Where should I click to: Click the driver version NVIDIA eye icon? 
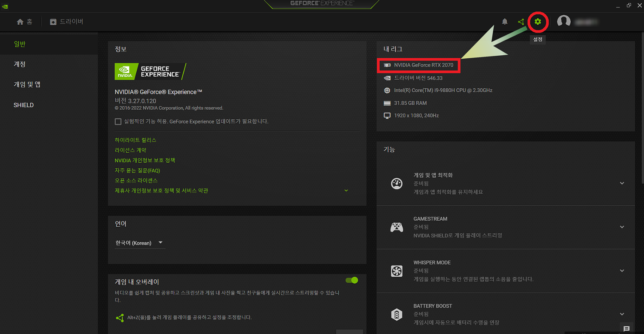click(x=387, y=78)
